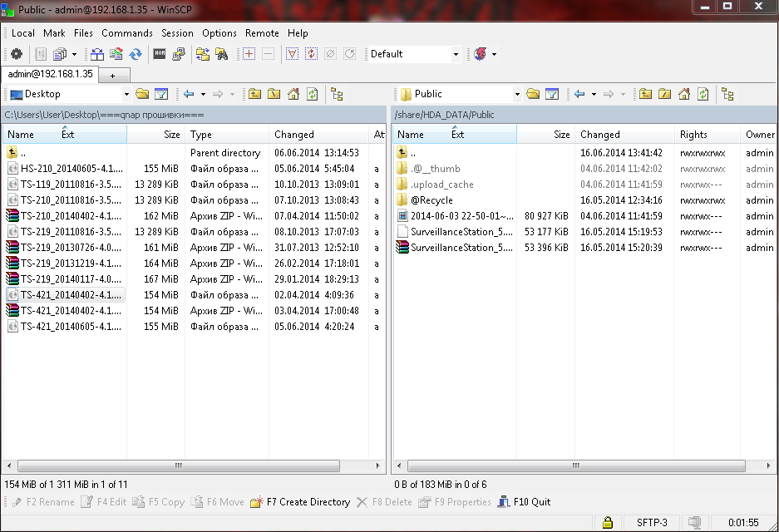Select remote file 2014-06-03 22-50-01~
Image resolution: width=779 pixels, height=532 pixels.
coord(455,216)
